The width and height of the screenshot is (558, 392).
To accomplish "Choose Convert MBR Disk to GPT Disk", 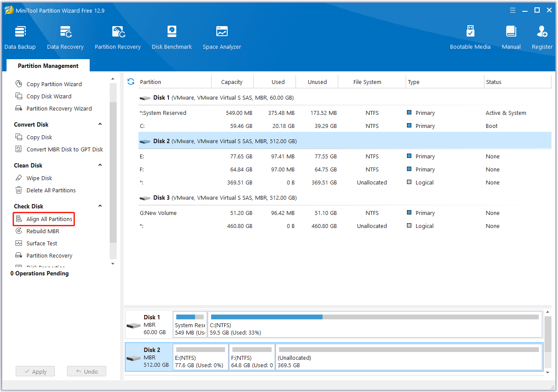I will 65,149.
